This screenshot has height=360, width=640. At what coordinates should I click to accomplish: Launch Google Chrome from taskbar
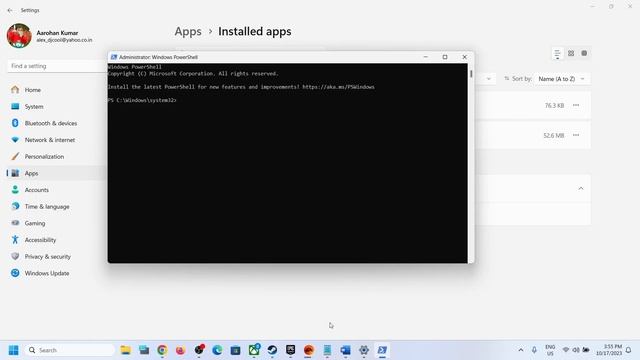(x=162, y=350)
